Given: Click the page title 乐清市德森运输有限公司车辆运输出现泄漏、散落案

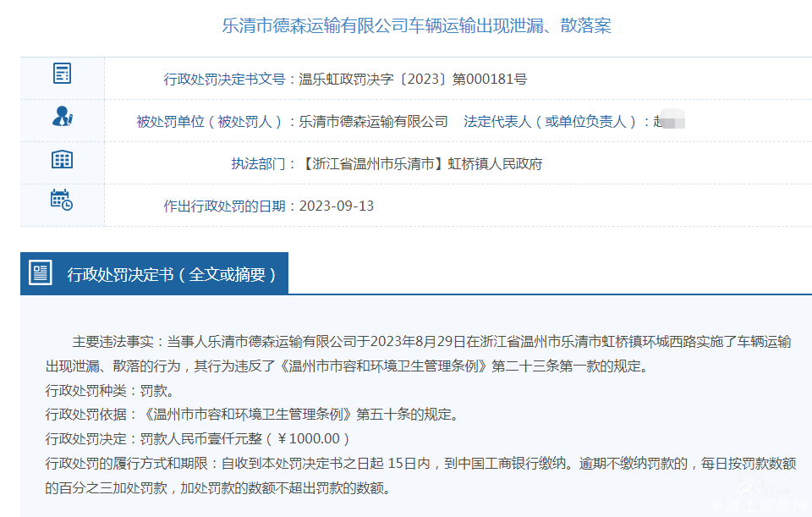Looking at the screenshot, I should (416, 25).
